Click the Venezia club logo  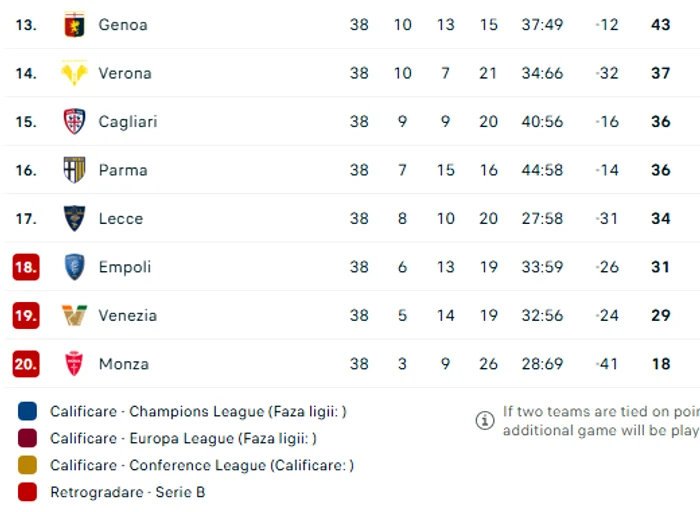pyautogui.click(x=74, y=315)
